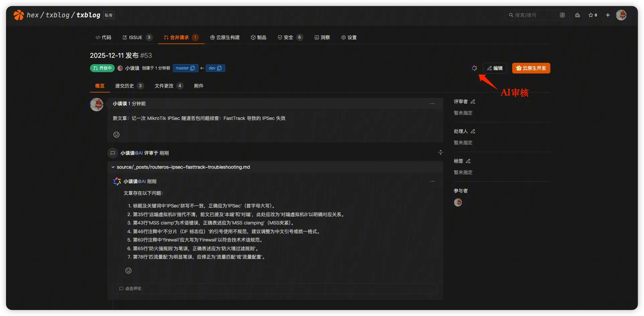Copy the dev branch name
Viewport: 644px width, 316px height.
pos(219,68)
